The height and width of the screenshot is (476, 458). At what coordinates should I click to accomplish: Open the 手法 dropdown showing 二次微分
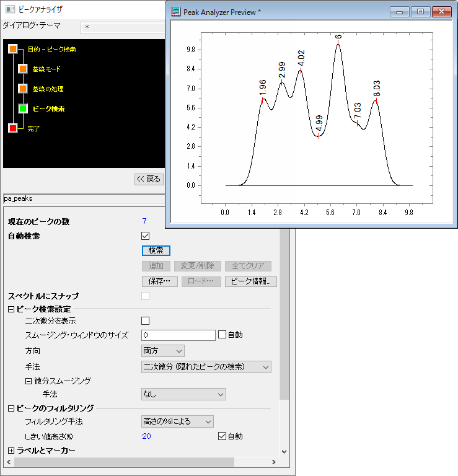click(x=206, y=367)
